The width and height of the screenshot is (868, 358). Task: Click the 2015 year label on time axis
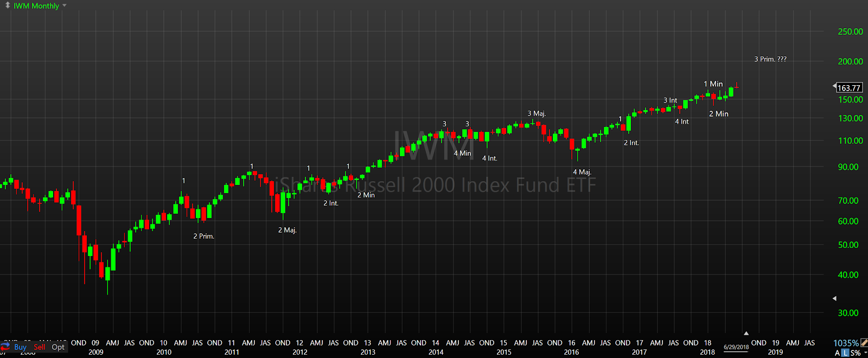(x=504, y=353)
